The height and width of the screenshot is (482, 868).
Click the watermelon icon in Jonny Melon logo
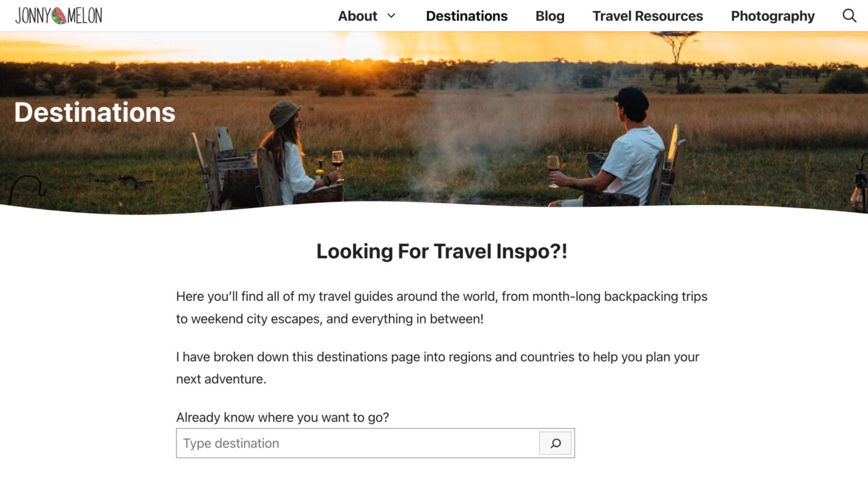tap(59, 16)
